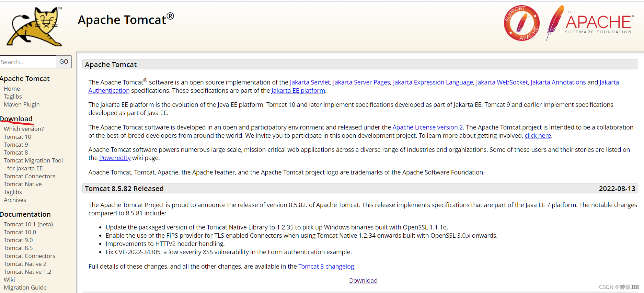Follow the Jakarta Annotations link
Screen dimensions: 644x293
pos(558,82)
